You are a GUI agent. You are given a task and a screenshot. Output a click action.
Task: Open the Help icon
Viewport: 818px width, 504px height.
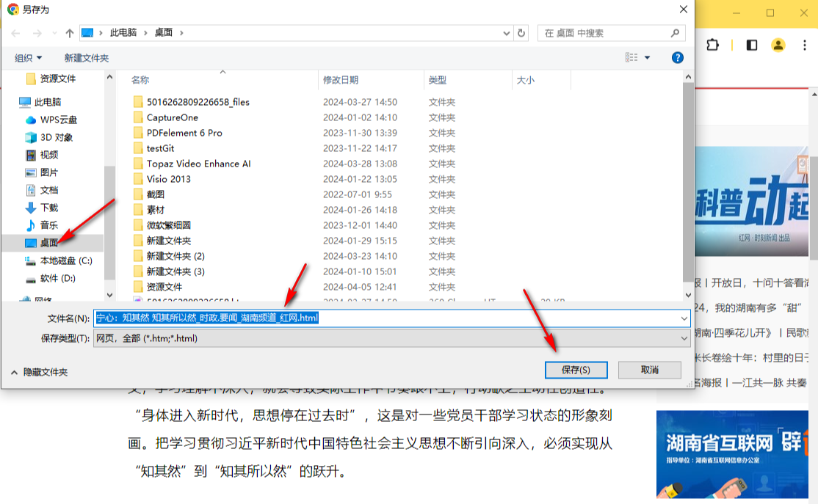677,57
